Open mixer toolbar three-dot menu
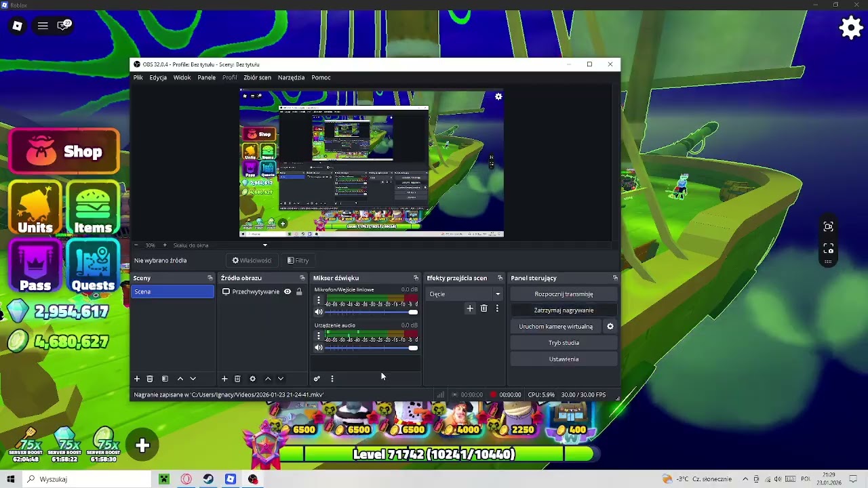The width and height of the screenshot is (868, 488). click(332, 379)
